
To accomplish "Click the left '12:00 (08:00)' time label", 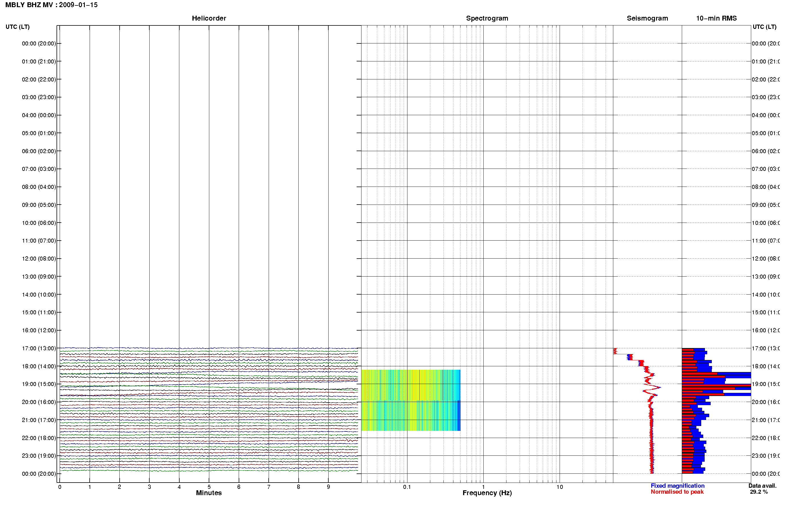I will pos(39,259).
